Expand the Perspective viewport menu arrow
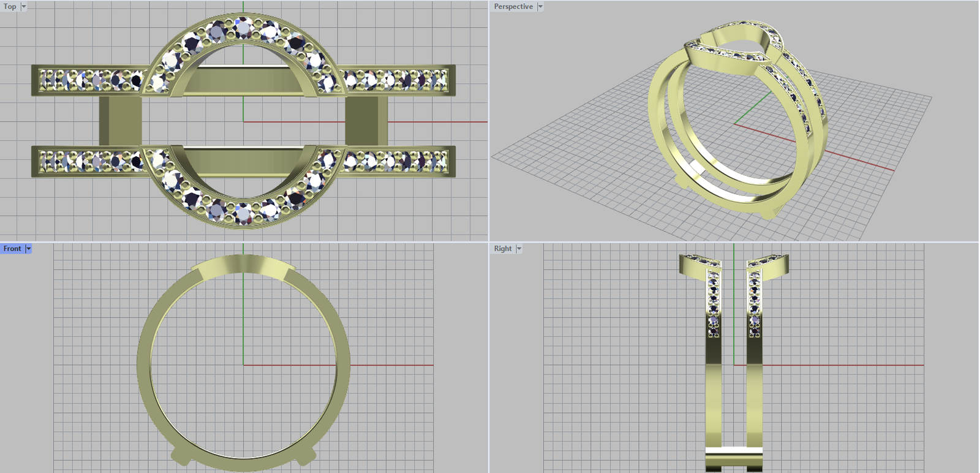 pyautogui.click(x=540, y=7)
